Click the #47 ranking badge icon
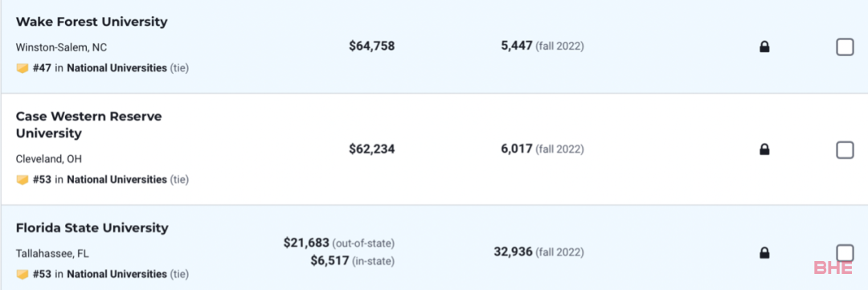The image size is (868, 290). click(23, 68)
